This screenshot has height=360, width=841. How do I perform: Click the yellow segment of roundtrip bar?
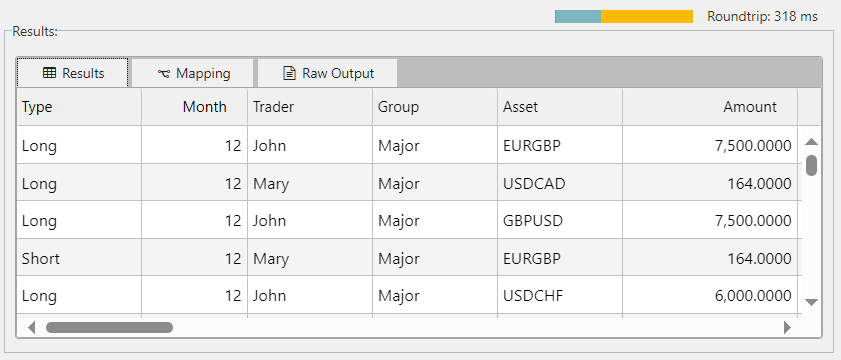coord(647,17)
